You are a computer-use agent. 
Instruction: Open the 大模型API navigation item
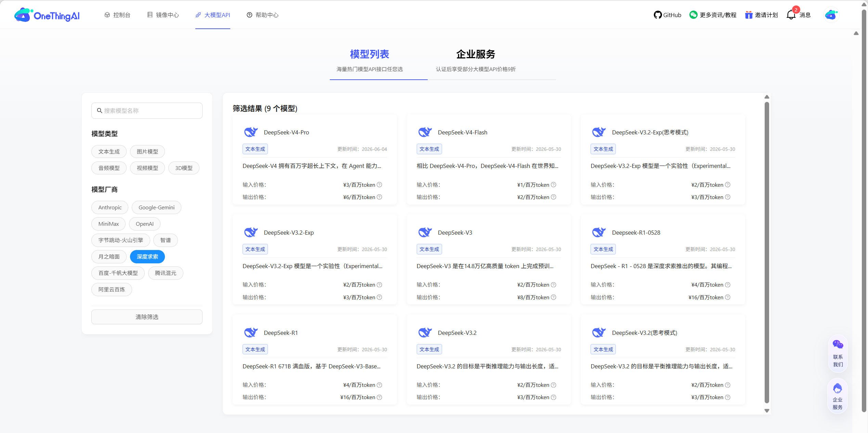click(213, 15)
